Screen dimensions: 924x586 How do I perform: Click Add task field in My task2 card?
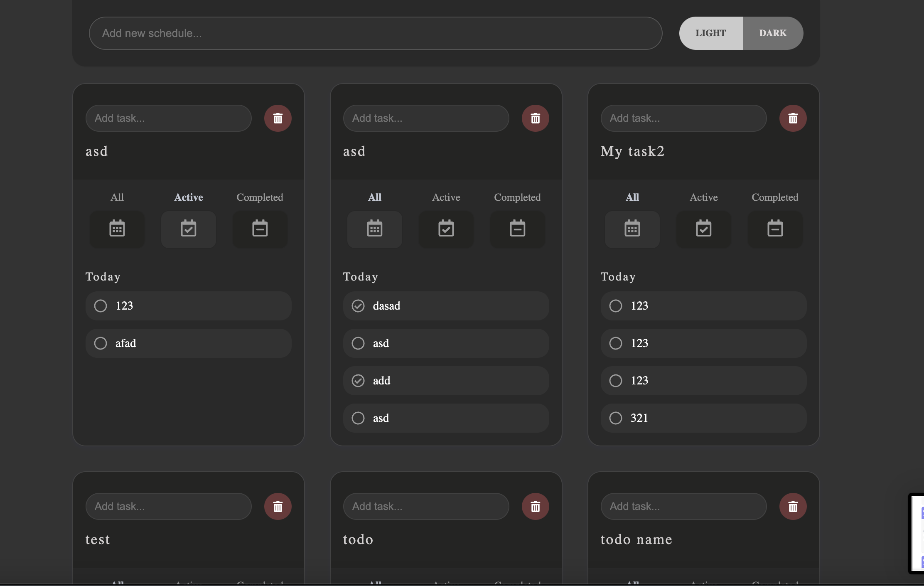coord(683,118)
